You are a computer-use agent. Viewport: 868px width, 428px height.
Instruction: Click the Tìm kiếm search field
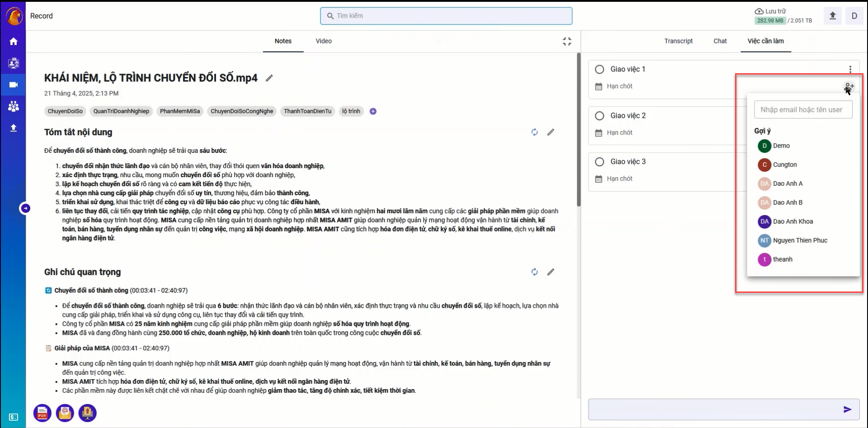click(x=446, y=16)
